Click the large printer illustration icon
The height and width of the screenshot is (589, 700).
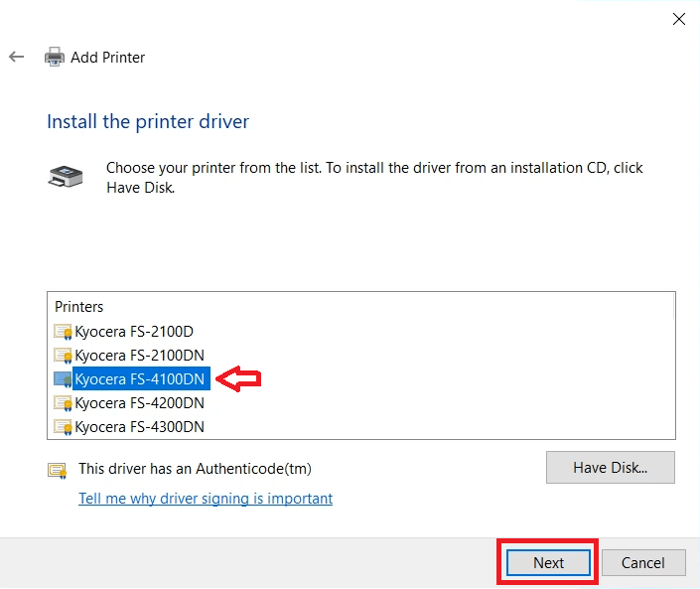tap(66, 176)
